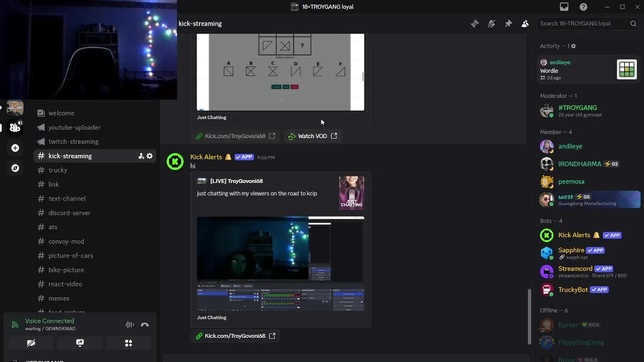Open the kick-streaming invite people icon
The width and height of the screenshot is (644, 362).
pos(141,156)
